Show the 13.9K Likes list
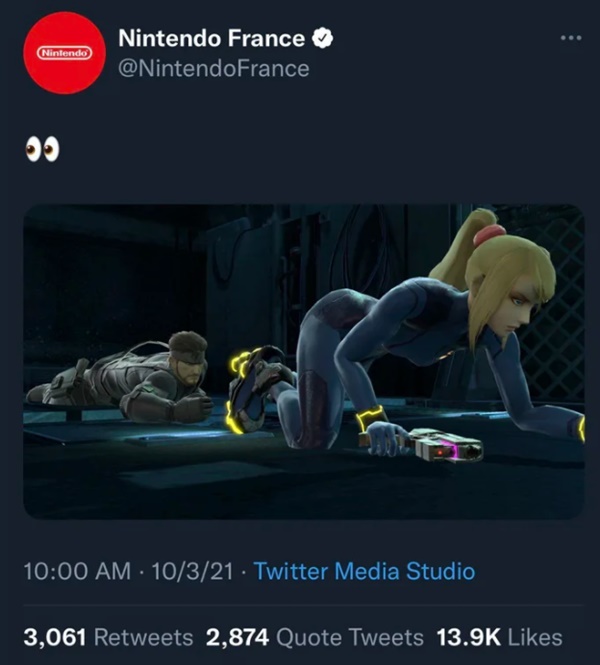The height and width of the screenshot is (665, 600). (x=500, y=637)
